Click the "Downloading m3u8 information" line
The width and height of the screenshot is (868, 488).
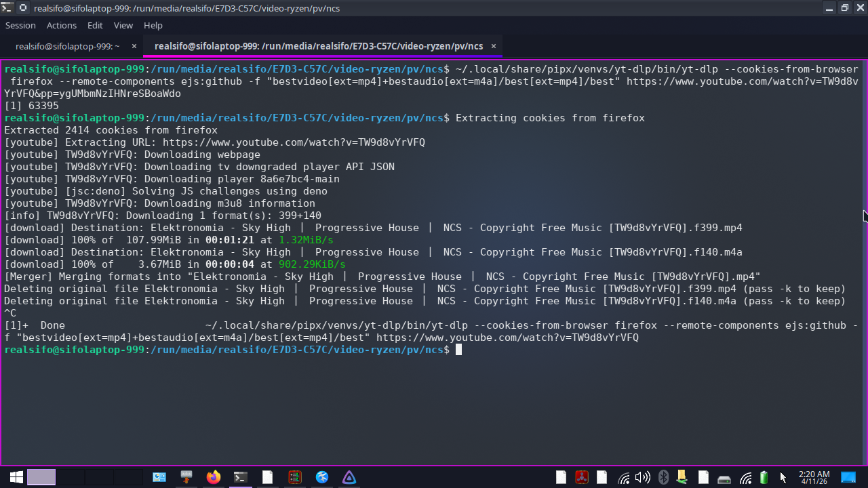pos(159,203)
